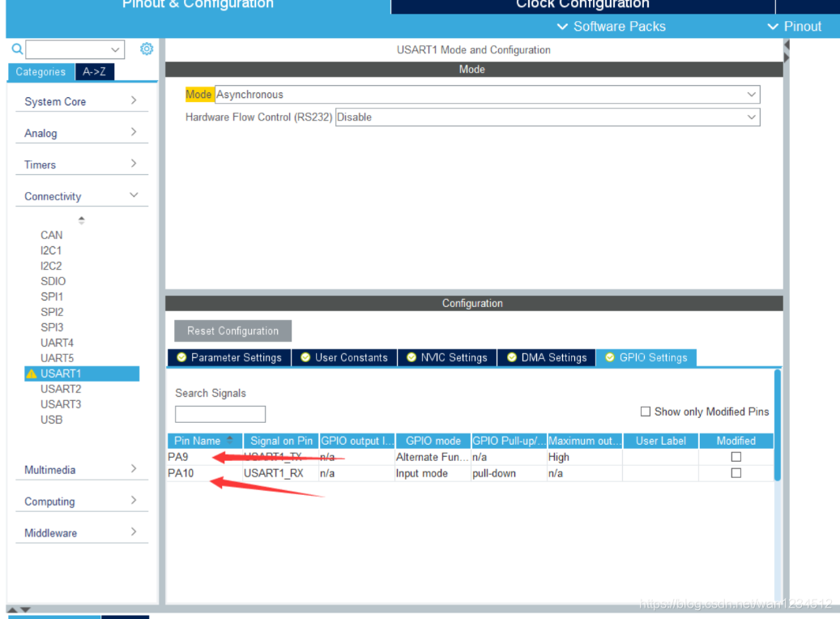Toggle the Modified checkbox for PA10
This screenshot has width=840, height=619.
[x=736, y=473]
